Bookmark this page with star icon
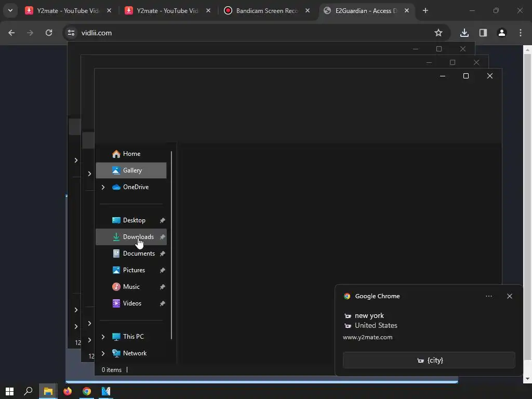 [438, 33]
